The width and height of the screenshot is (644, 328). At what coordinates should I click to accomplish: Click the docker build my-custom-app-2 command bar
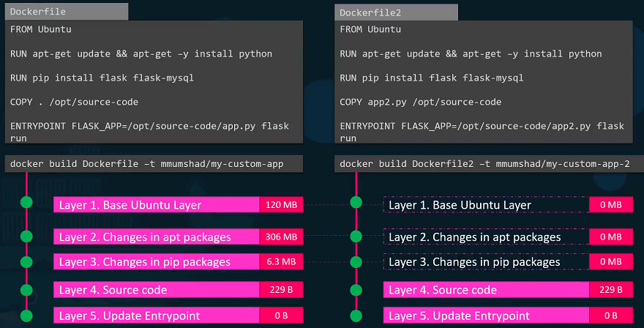(484, 164)
